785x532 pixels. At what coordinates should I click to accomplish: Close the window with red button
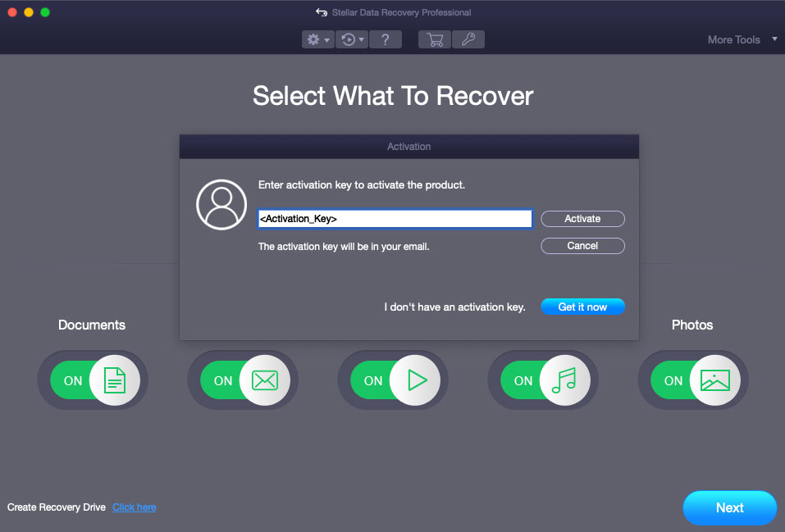(x=12, y=12)
